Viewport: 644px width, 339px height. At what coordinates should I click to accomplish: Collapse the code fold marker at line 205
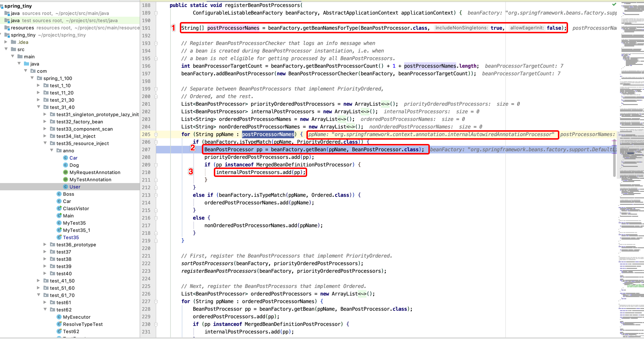[156, 134]
